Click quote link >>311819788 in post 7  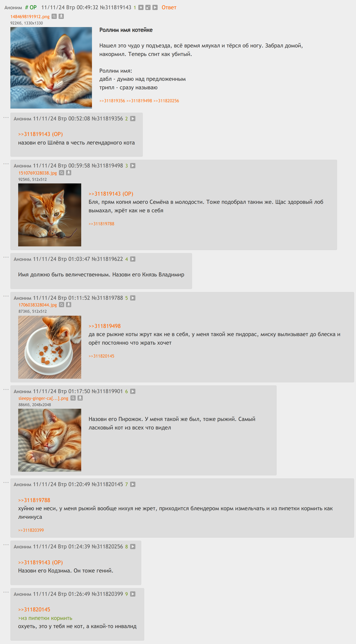[34, 500]
